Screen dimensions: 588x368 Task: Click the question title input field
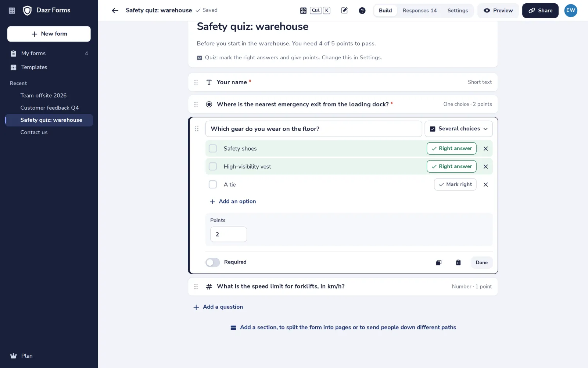pos(313,129)
